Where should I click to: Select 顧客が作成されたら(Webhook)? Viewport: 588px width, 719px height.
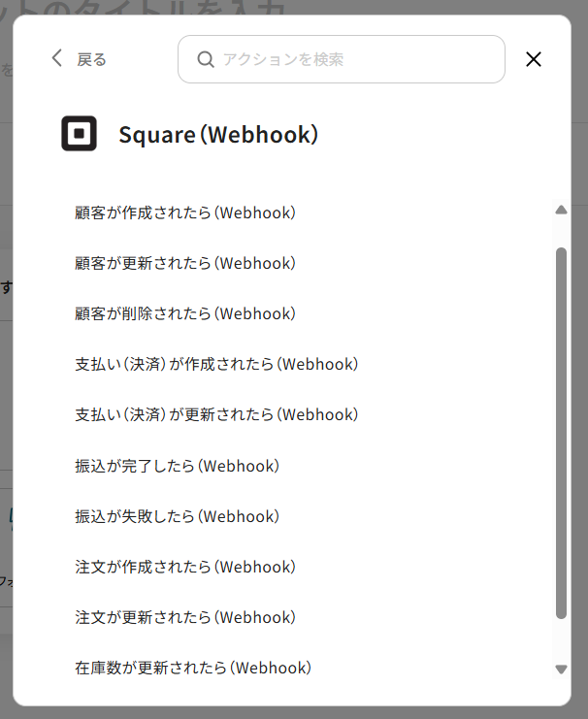pos(185,212)
